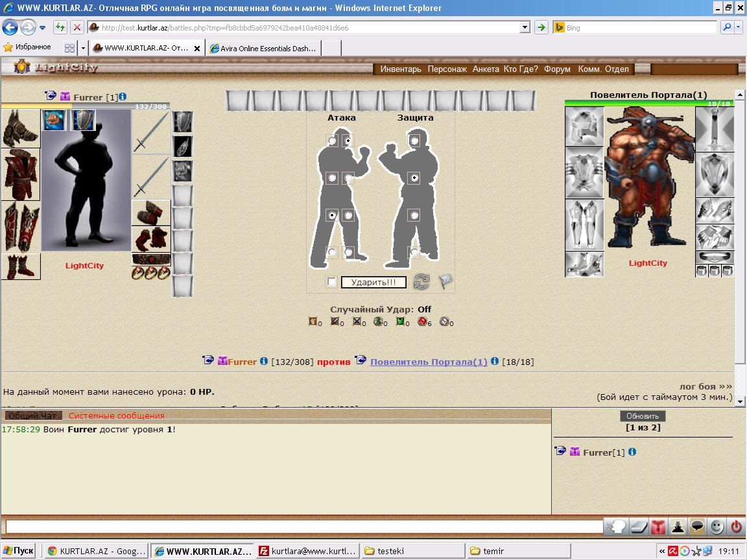Tick the checkbox next to Ударить!!! button
Viewport: 747px width, 560px height.
coord(331,282)
